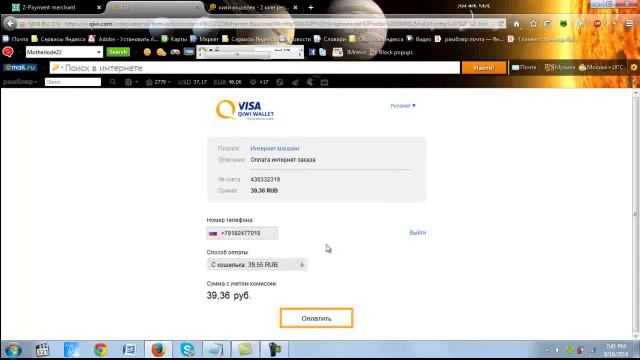Click the Rambler toolbar search field
The height and width of the screenshot is (360, 640).
tap(73, 82)
